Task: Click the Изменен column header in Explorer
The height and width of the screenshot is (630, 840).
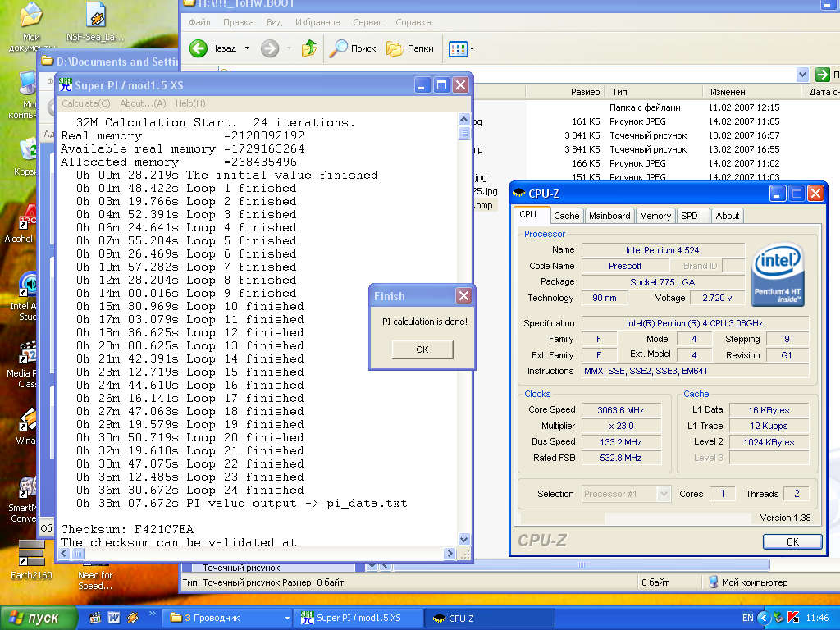Action: [x=753, y=92]
